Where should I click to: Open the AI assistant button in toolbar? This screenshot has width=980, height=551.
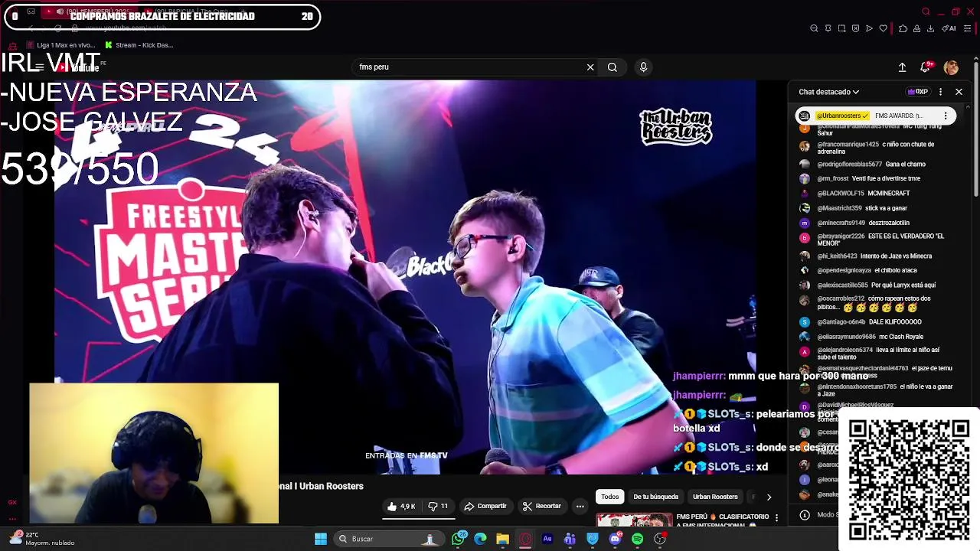[949, 28]
